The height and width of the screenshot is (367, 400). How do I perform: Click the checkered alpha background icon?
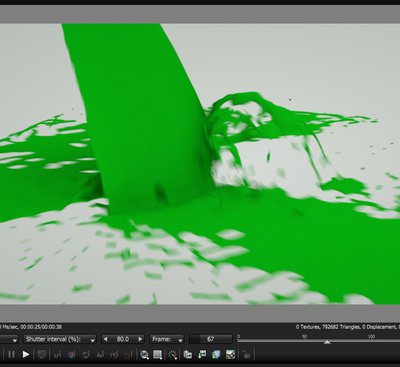tap(230, 354)
